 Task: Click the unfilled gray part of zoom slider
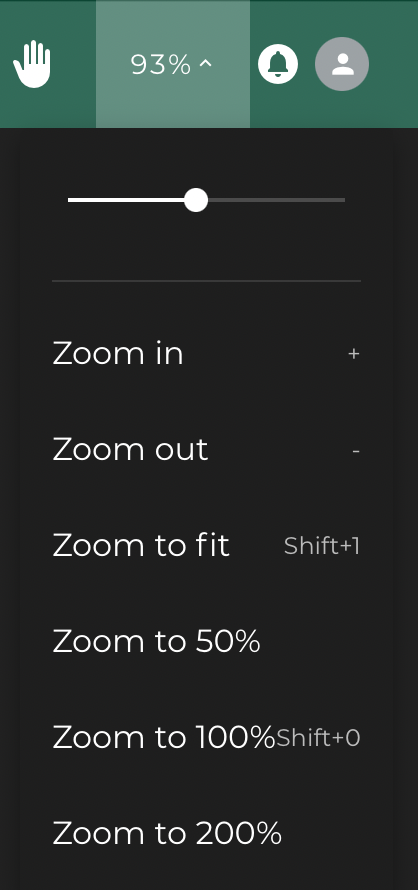pyautogui.click(x=277, y=200)
